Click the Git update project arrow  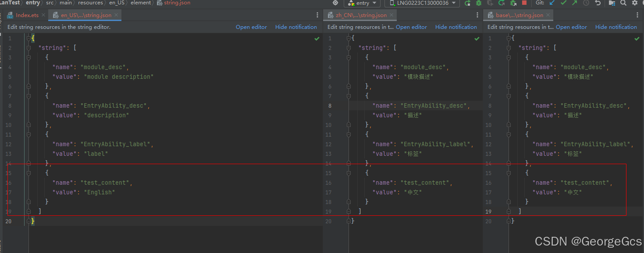click(552, 3)
